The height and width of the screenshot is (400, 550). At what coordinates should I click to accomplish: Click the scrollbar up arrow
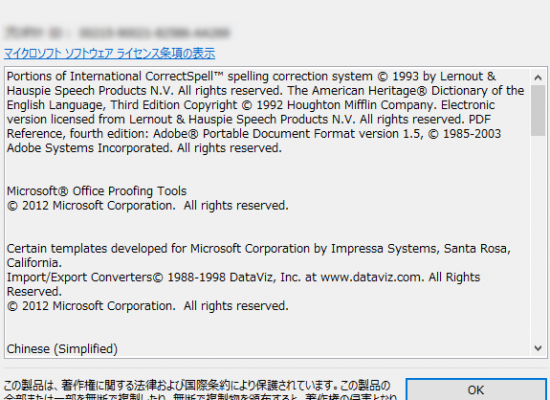[x=538, y=77]
